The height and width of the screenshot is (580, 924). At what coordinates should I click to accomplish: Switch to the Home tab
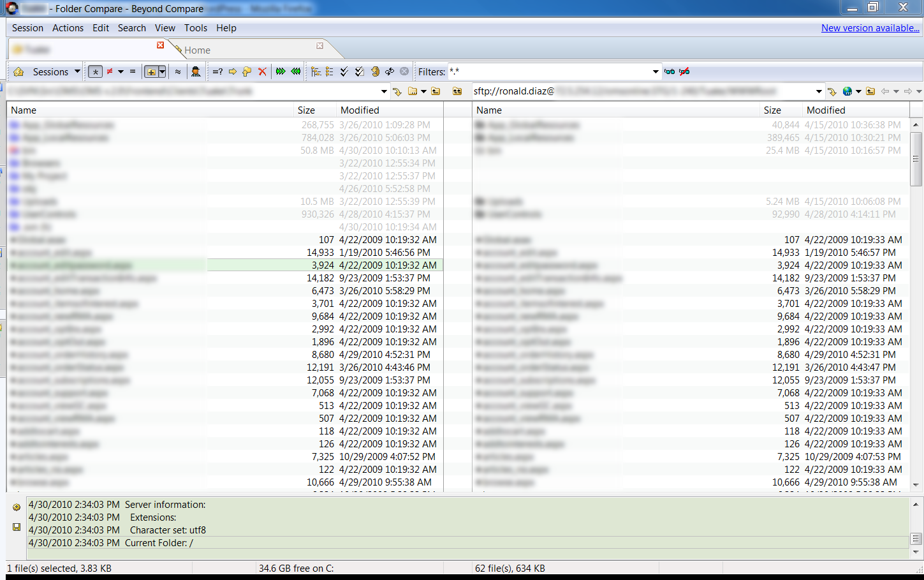pos(197,50)
